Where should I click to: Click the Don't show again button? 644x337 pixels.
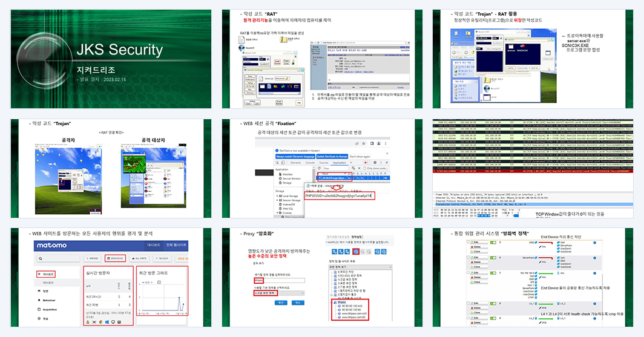click(360, 156)
